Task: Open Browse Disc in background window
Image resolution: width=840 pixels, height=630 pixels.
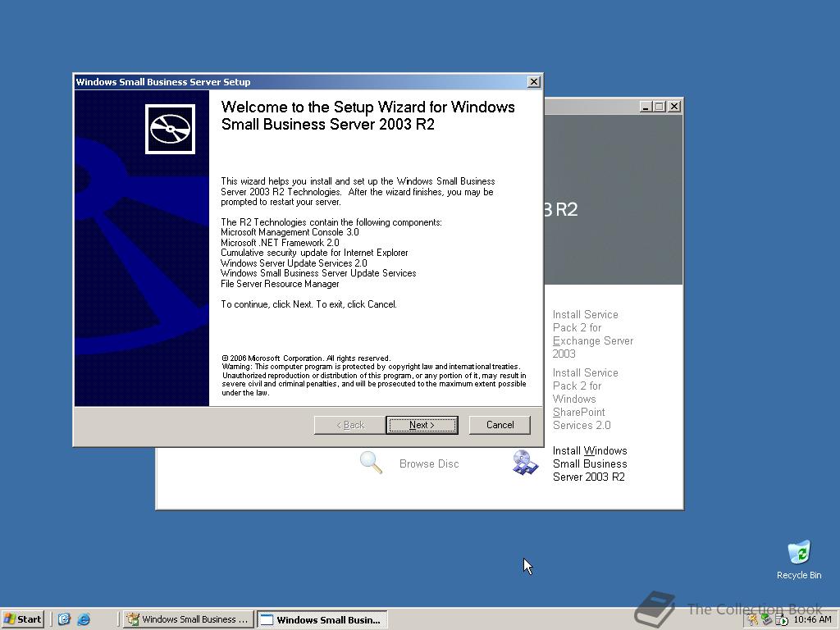Action: click(x=429, y=464)
